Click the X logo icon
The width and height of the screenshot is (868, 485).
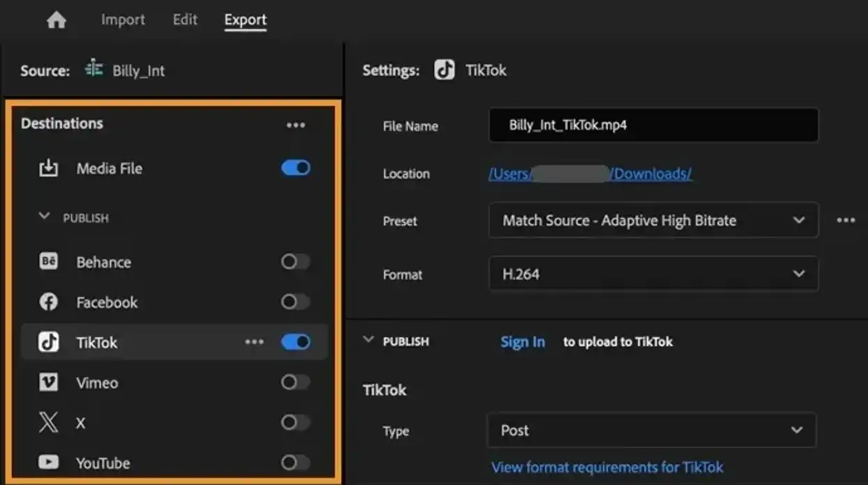click(x=48, y=422)
